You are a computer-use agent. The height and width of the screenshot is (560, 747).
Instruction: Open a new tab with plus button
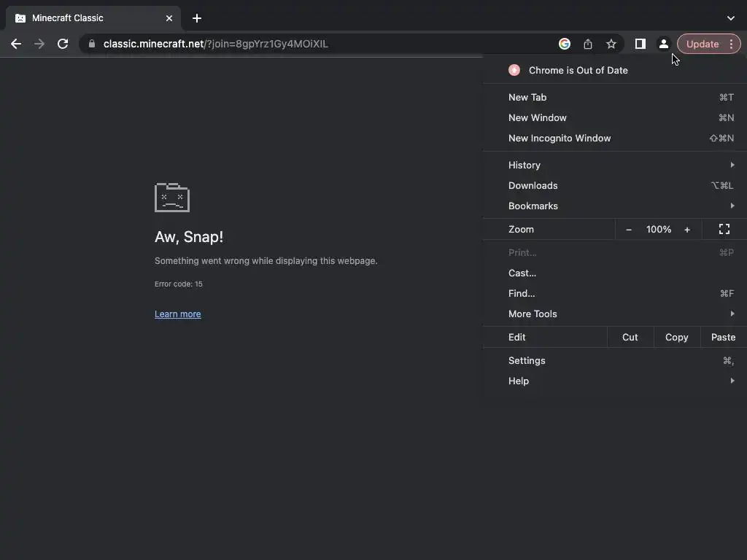197,18
